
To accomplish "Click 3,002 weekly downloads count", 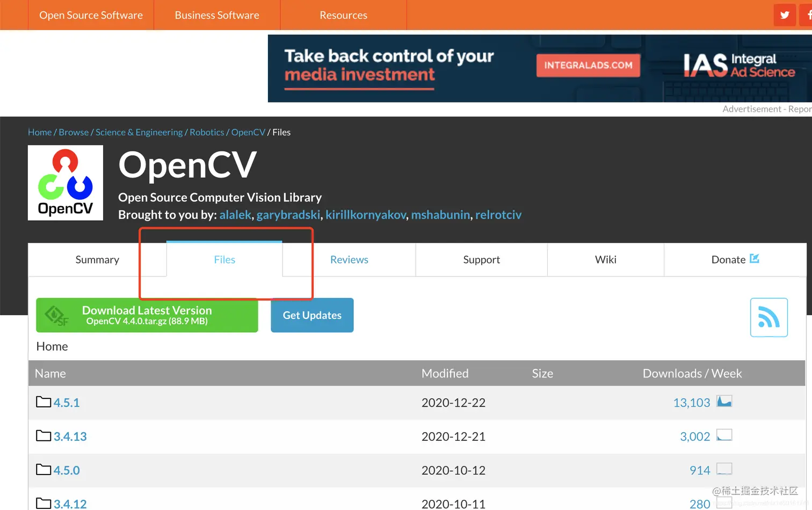I will coord(695,436).
